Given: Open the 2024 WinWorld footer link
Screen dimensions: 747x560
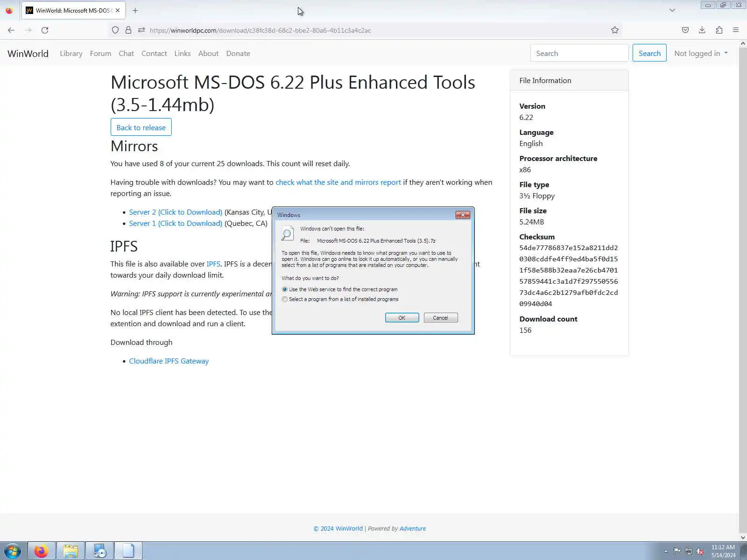Looking at the screenshot, I should 338,529.
